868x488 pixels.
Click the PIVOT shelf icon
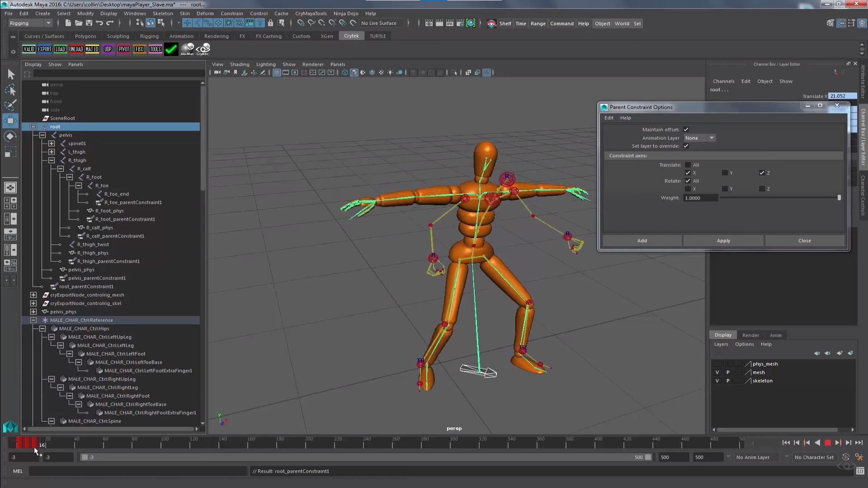(x=124, y=49)
